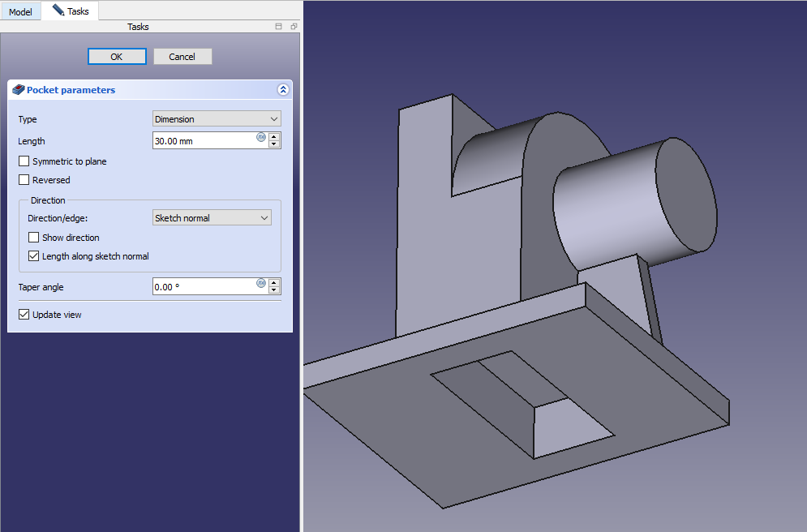The image size is (807, 532).
Task: Cancel the pocket operation
Action: (x=182, y=57)
